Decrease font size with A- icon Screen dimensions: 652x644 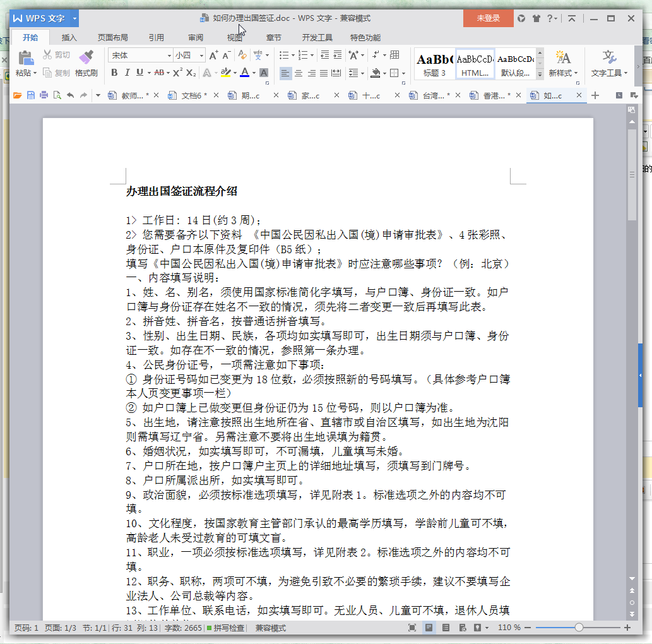[x=226, y=55]
